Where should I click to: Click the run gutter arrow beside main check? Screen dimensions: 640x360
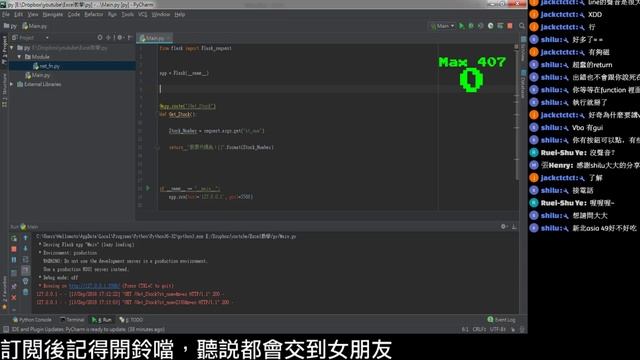[148, 189]
